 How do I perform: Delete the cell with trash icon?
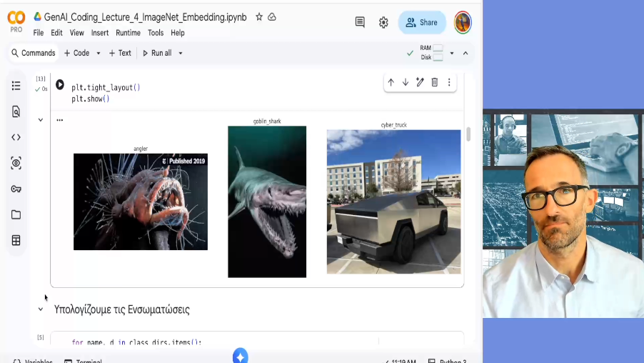[x=435, y=82]
